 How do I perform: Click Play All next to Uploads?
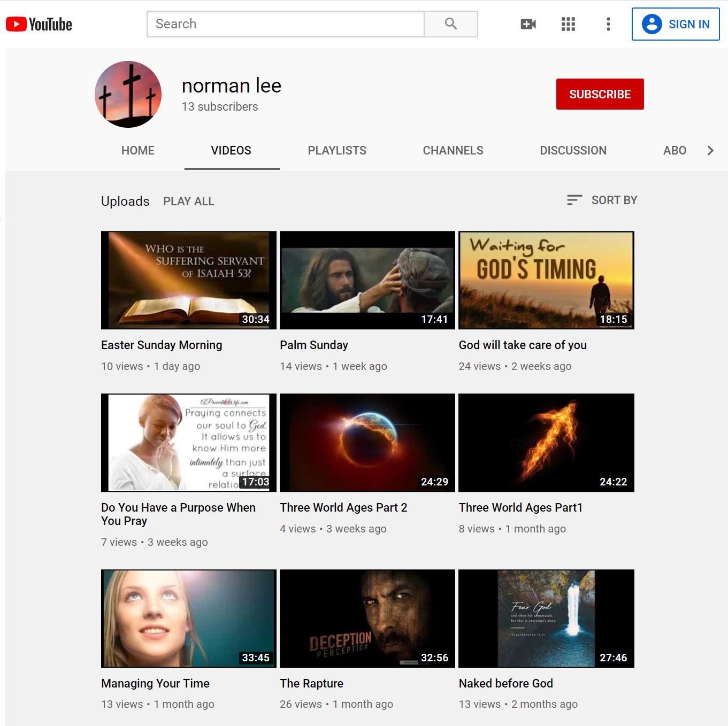point(189,202)
